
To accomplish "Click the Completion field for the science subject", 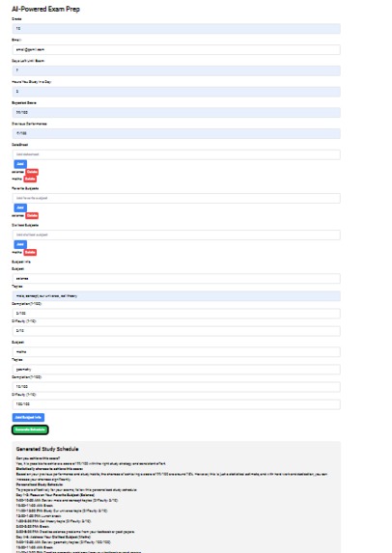I will (176, 314).
